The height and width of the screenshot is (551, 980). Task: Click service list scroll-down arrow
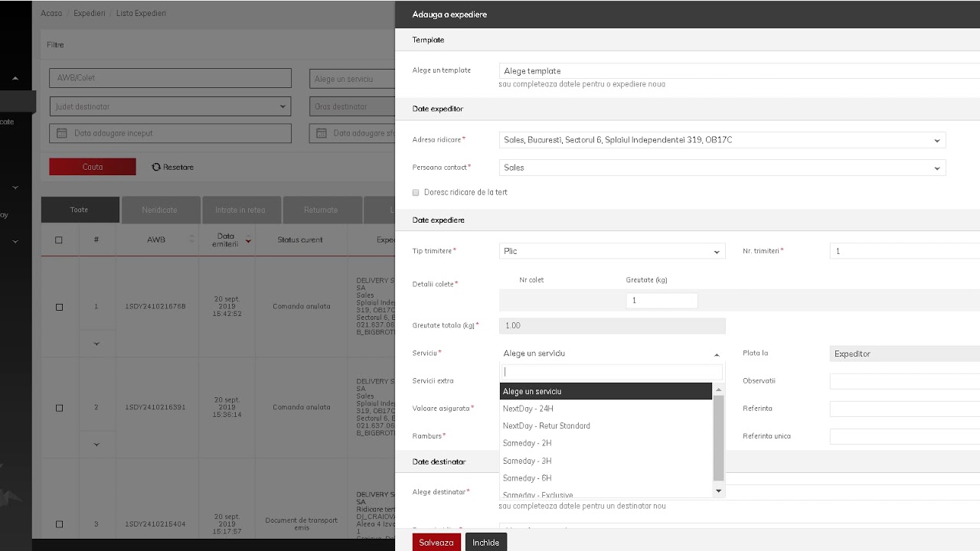click(x=718, y=491)
